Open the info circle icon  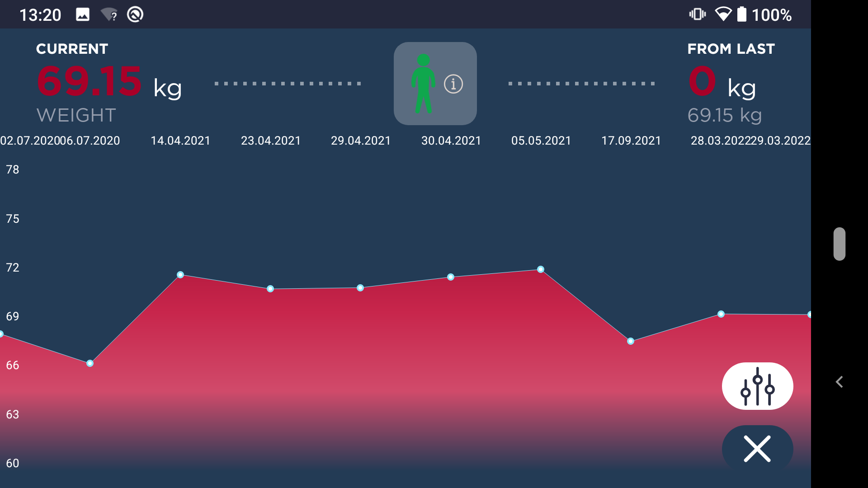(x=453, y=84)
